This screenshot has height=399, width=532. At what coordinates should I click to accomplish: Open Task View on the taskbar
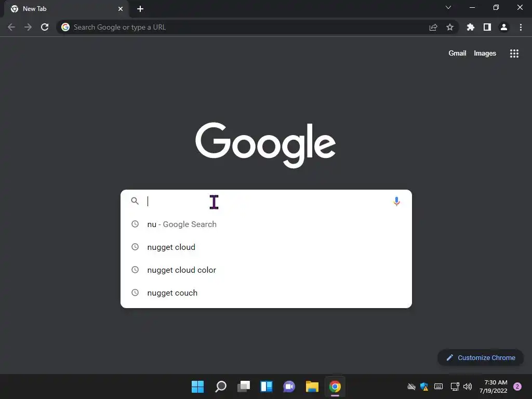[x=244, y=387]
